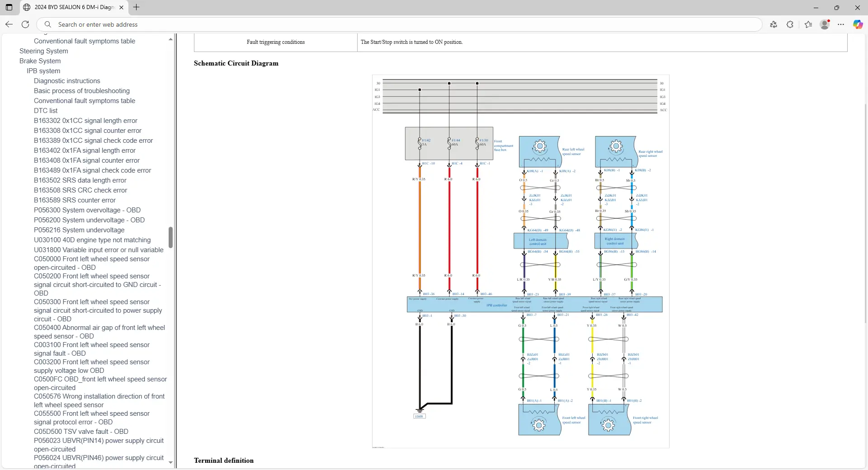Open the Brake System section
The height and width of the screenshot is (470, 868).
(40, 61)
